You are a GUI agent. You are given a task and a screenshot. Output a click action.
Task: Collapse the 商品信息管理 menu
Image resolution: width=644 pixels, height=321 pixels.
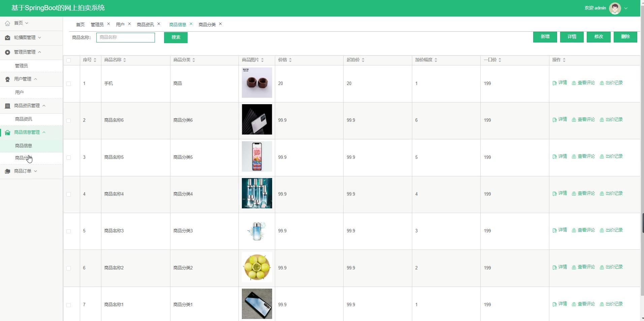click(x=31, y=133)
